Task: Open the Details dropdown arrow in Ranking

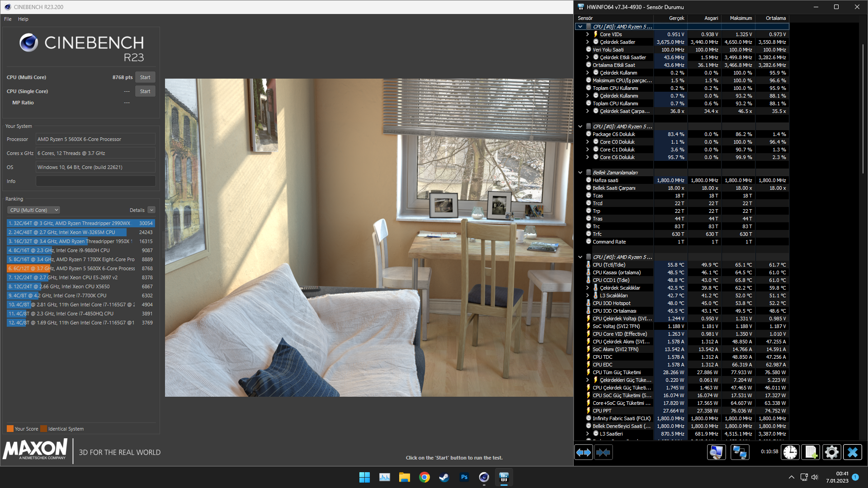Action: pos(151,210)
